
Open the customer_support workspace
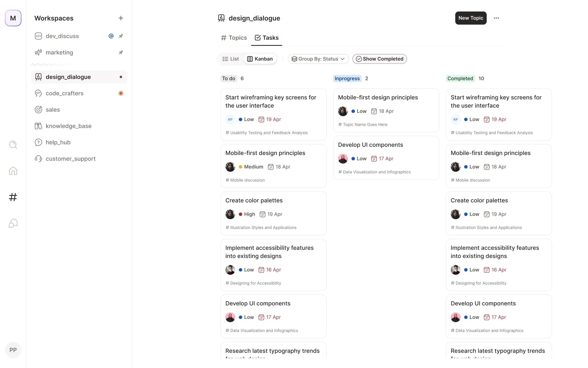tap(79, 159)
